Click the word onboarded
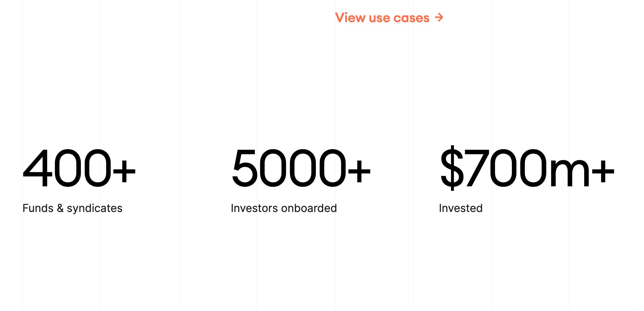The height and width of the screenshot is (311, 644). click(x=309, y=208)
